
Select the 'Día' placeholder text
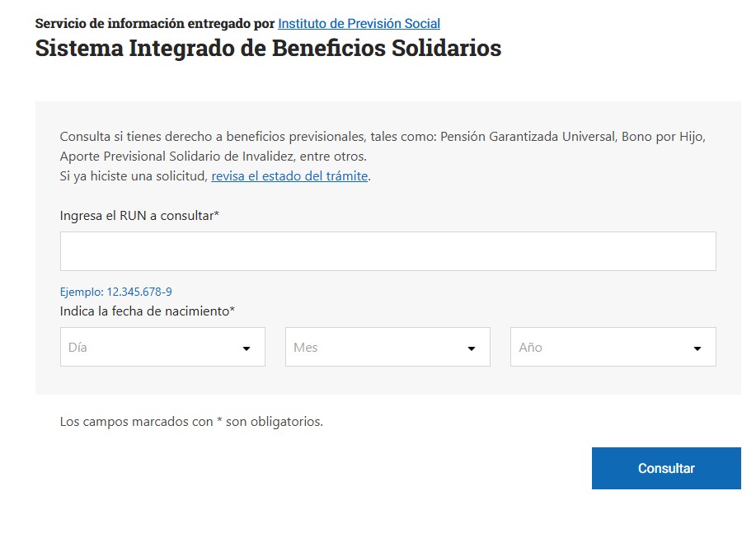pos(78,348)
